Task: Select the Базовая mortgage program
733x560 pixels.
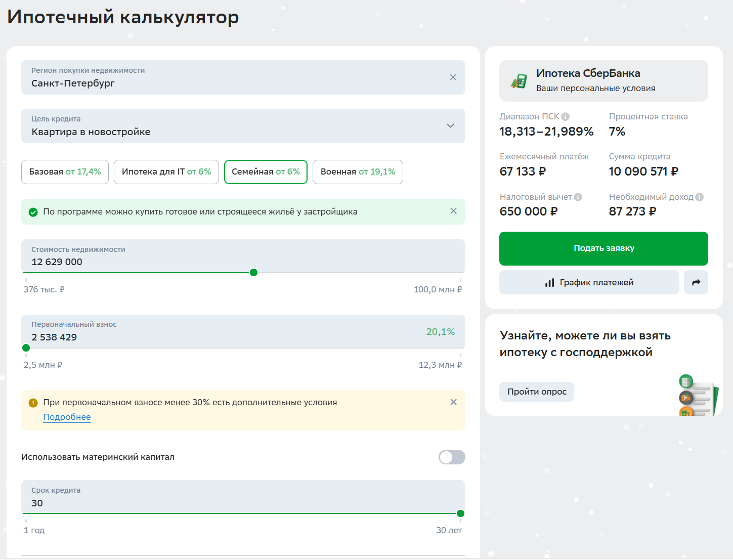Action: coord(65,172)
